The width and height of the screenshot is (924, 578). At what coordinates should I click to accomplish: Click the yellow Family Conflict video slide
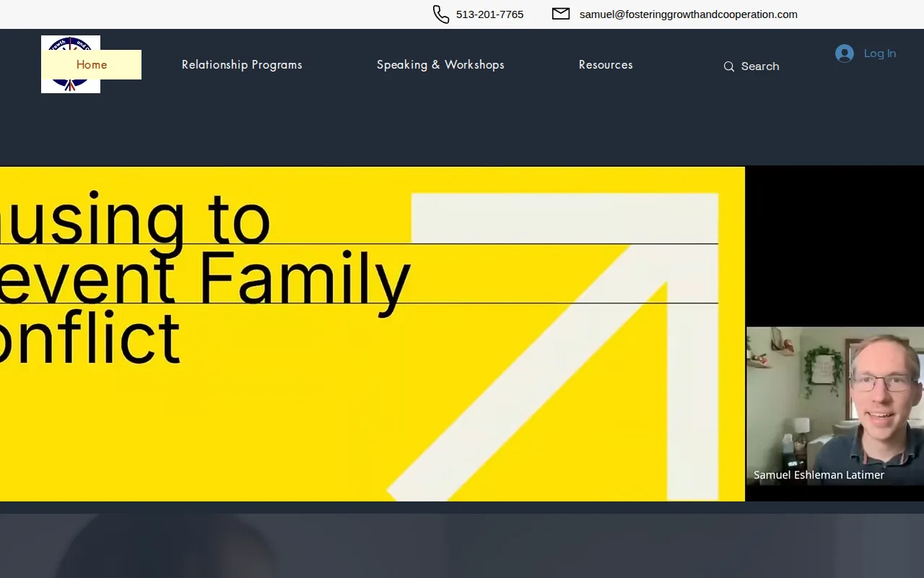click(x=372, y=334)
